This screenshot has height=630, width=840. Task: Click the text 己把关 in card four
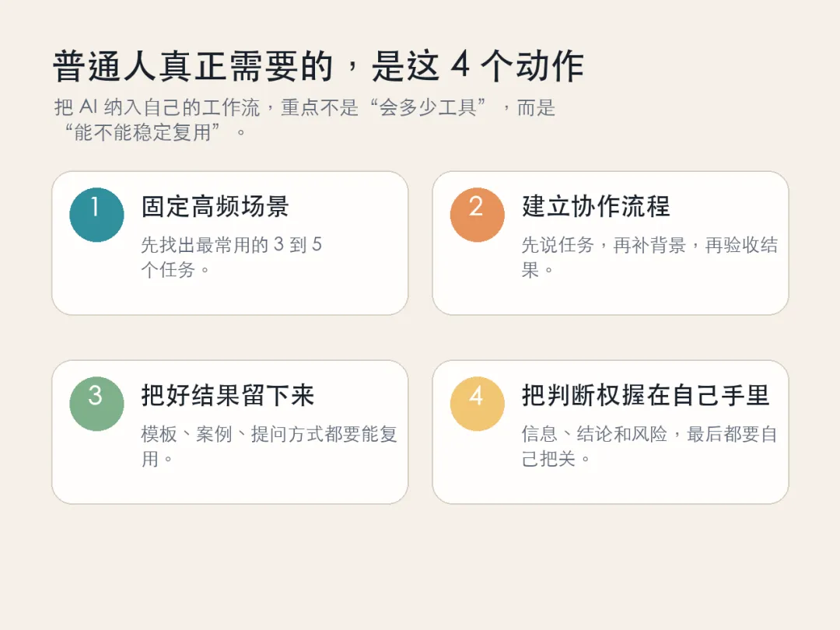tap(549, 459)
